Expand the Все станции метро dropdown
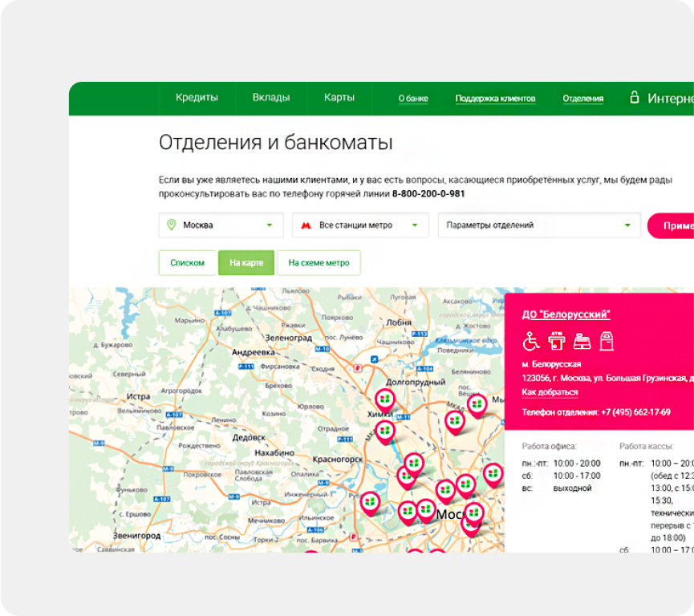 click(360, 225)
